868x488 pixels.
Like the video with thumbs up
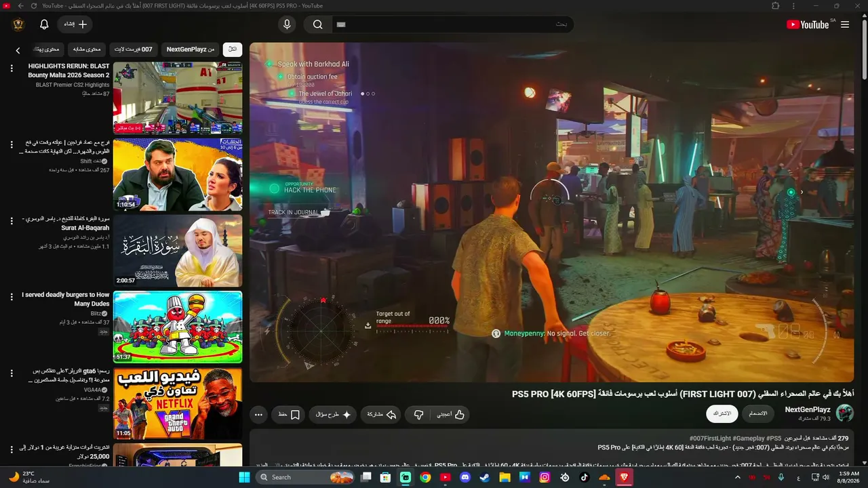(450, 415)
